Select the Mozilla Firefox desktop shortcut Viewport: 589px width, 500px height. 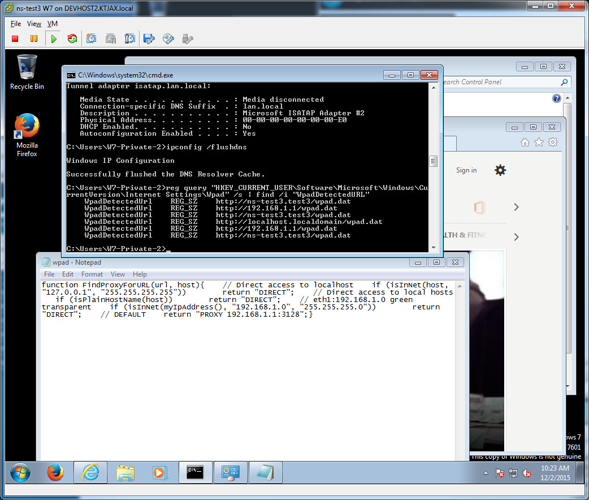pos(27,135)
